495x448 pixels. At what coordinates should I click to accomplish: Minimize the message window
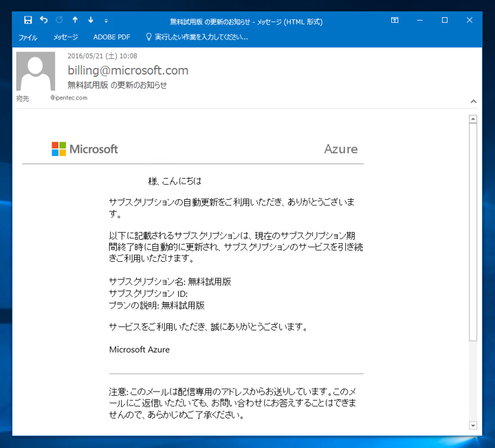pyautogui.click(x=419, y=20)
